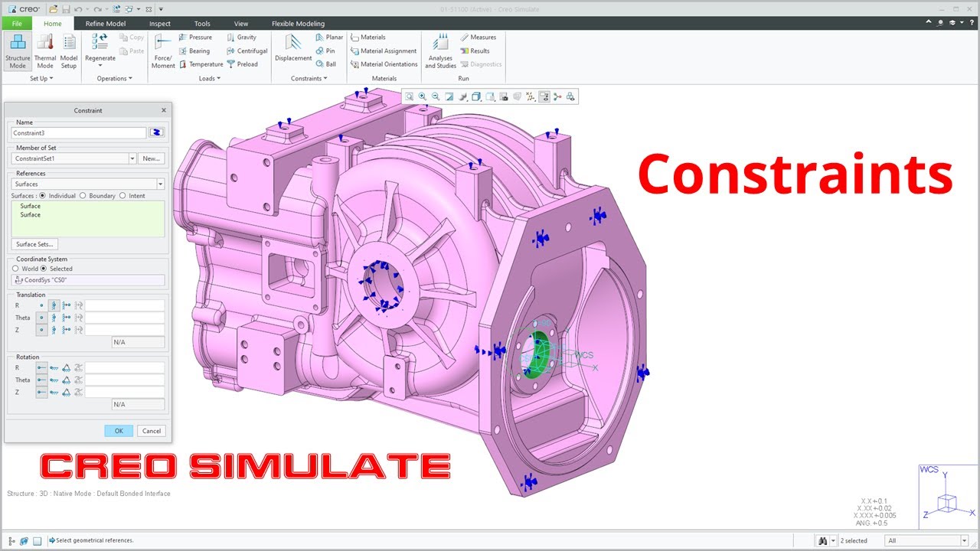Click the Regenerate icon
The width and height of the screenshot is (980, 551).
(100, 43)
